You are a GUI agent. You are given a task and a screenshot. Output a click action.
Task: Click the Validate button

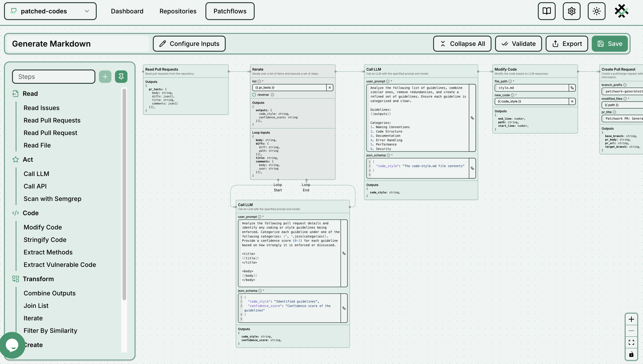click(x=518, y=44)
